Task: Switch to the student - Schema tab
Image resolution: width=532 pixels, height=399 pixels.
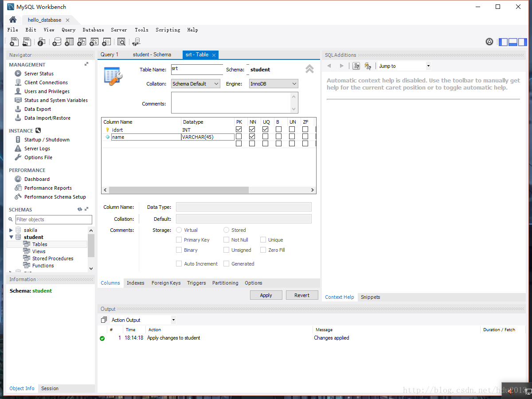Action: (x=152, y=55)
